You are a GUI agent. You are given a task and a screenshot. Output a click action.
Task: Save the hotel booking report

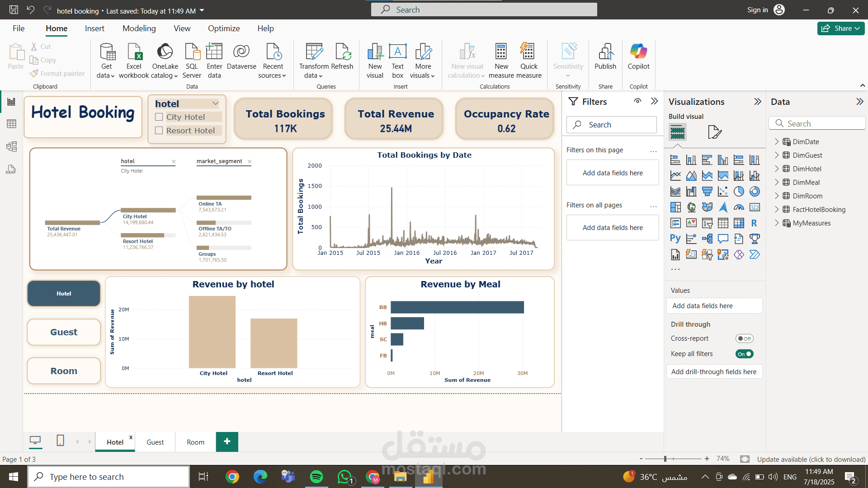tap(14, 10)
